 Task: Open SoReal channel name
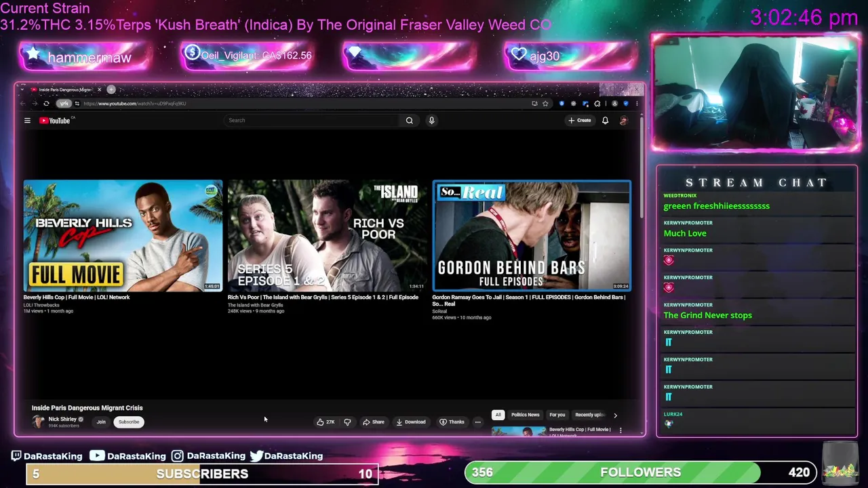pyautogui.click(x=439, y=311)
